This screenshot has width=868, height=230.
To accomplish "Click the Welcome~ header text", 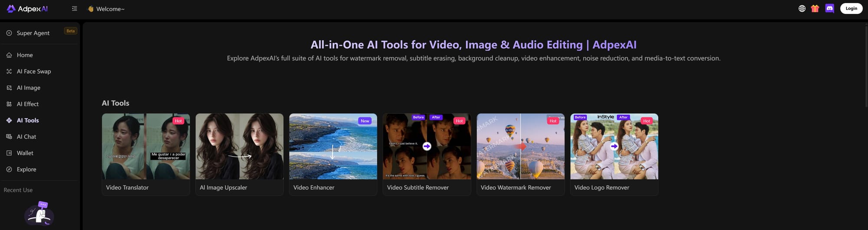I will pos(110,9).
